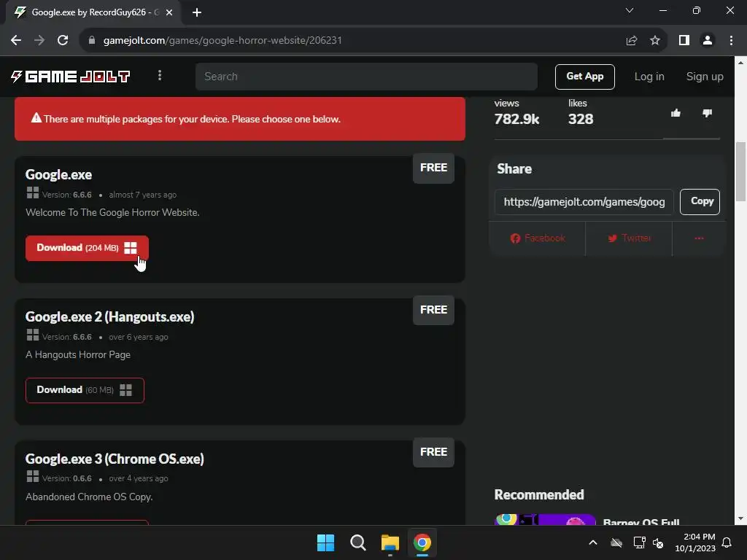This screenshot has width=747, height=560.
Task: Click the scrollbar down arrow
Action: point(740,518)
